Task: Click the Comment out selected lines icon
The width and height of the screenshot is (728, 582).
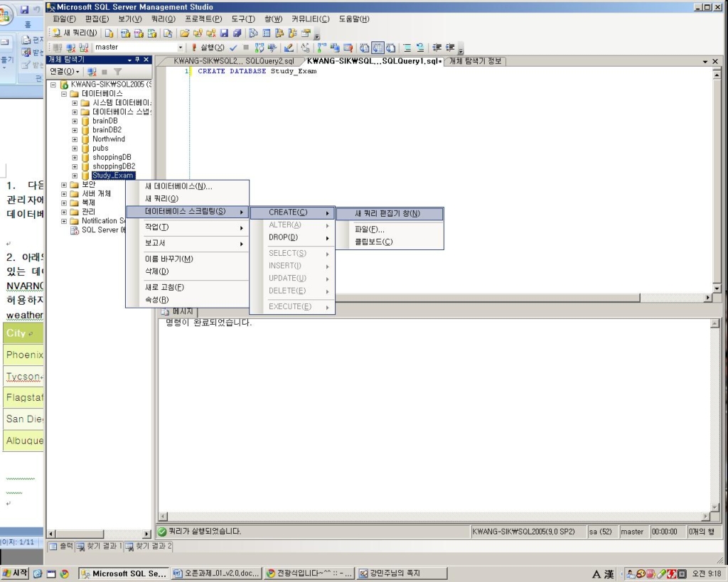Action: (x=407, y=48)
